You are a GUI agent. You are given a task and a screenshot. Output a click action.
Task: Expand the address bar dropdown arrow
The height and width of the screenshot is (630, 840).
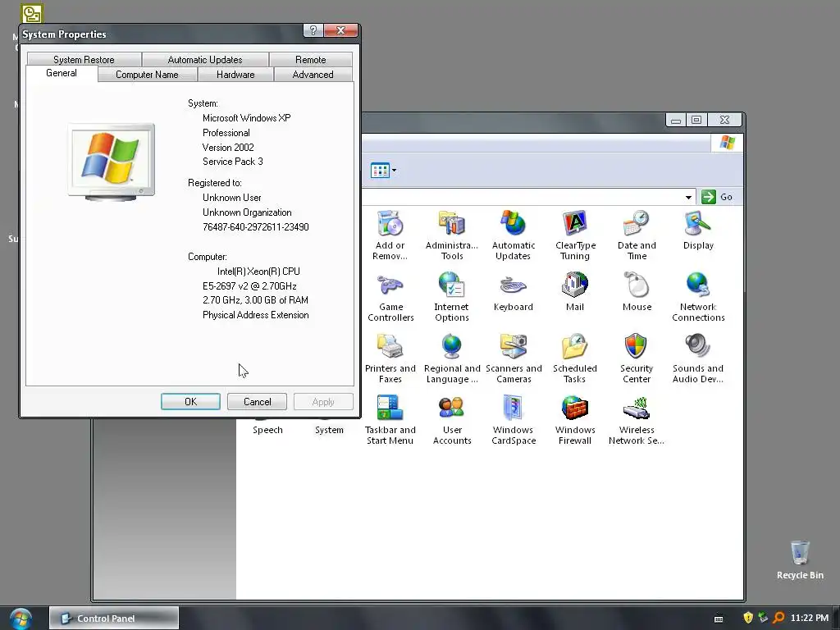pyautogui.click(x=688, y=197)
